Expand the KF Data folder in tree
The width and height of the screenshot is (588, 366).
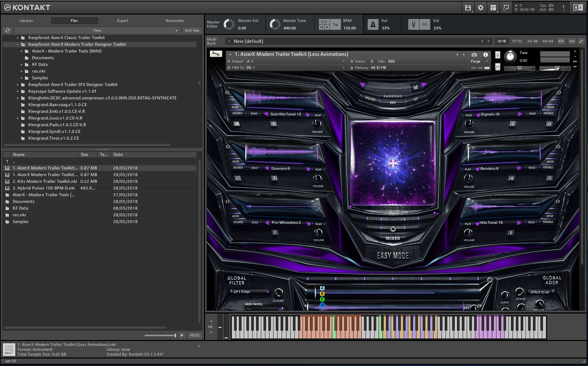[x=21, y=64]
